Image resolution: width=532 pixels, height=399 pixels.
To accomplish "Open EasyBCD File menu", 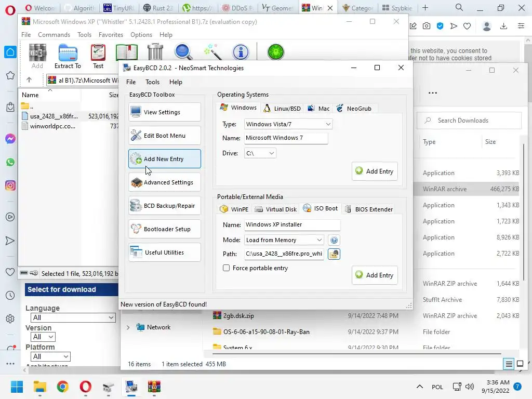I will coord(131,82).
